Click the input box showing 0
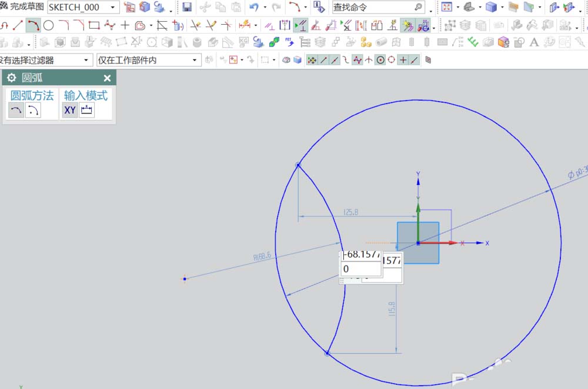The height and width of the screenshot is (389, 588). (361, 269)
